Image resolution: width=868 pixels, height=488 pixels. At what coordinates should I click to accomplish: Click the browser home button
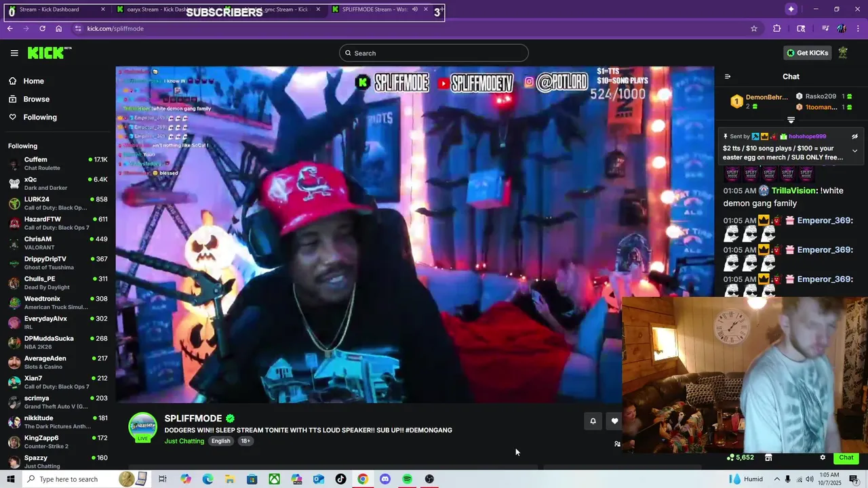click(58, 28)
